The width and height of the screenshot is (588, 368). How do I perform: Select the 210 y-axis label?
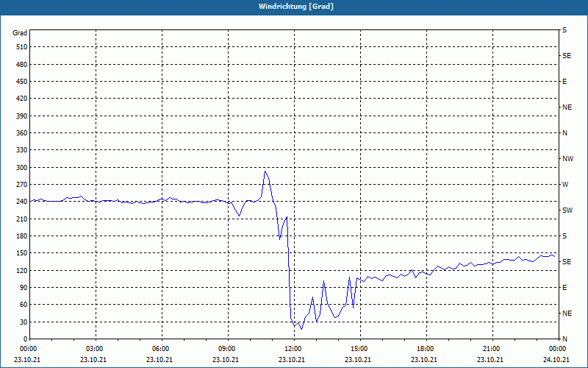point(22,219)
